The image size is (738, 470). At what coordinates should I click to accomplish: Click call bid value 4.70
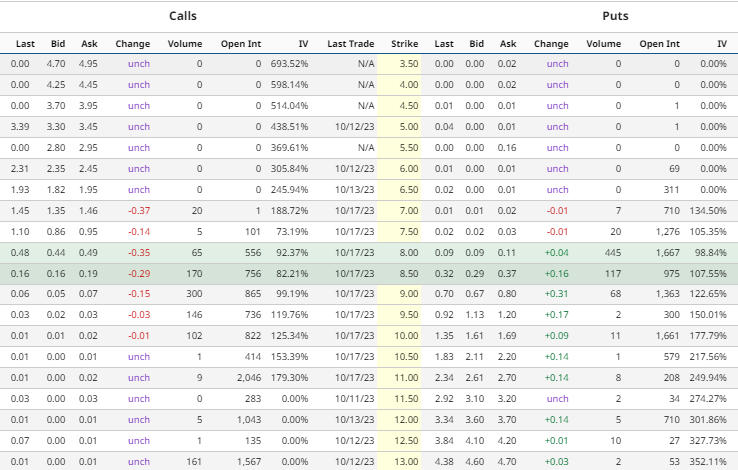(56, 64)
